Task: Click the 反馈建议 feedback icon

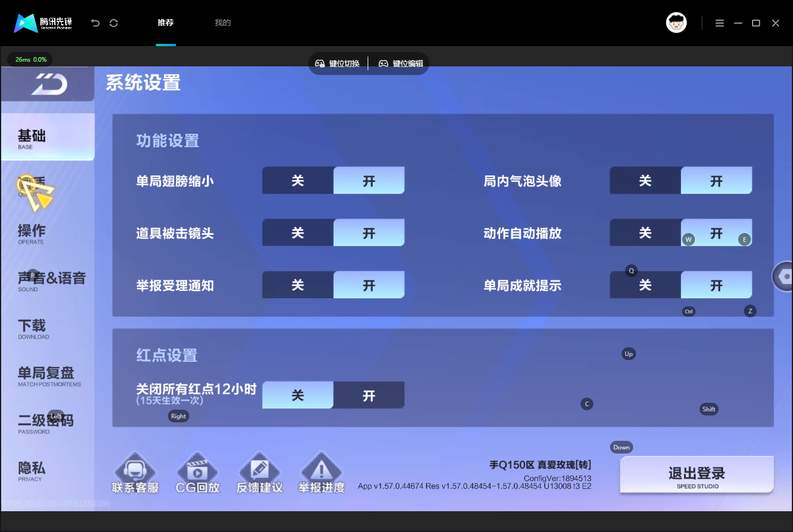Action: [x=260, y=473]
